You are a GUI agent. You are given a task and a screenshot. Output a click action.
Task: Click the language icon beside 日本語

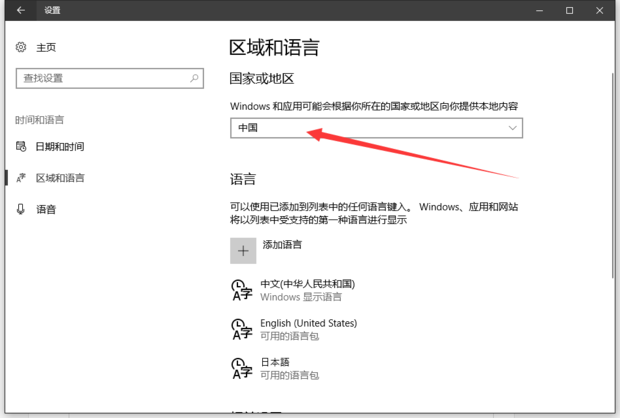click(241, 368)
